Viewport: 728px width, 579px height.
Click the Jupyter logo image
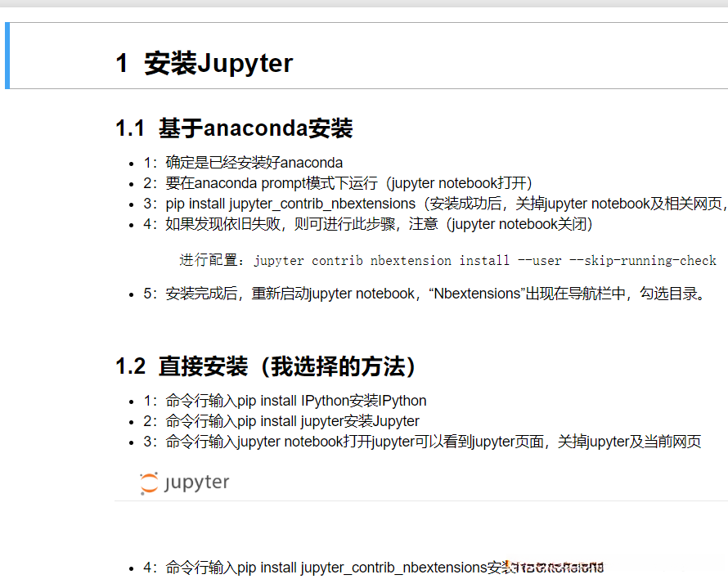[184, 482]
